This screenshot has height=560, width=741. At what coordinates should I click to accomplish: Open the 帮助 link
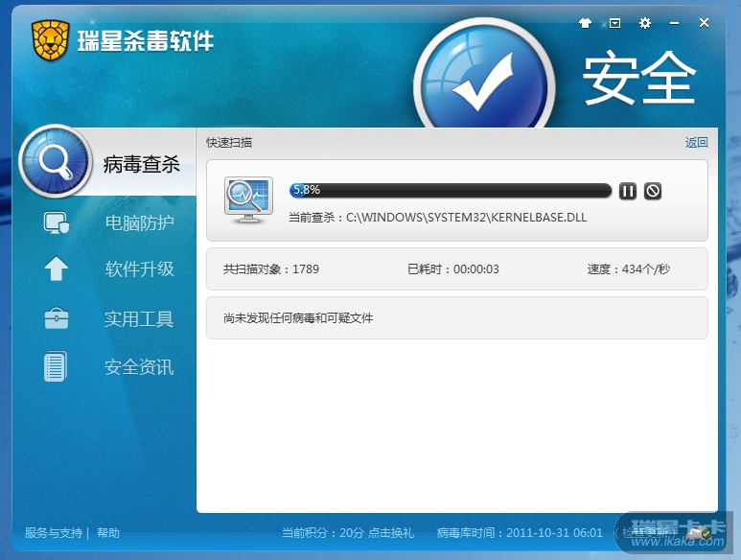click(108, 533)
